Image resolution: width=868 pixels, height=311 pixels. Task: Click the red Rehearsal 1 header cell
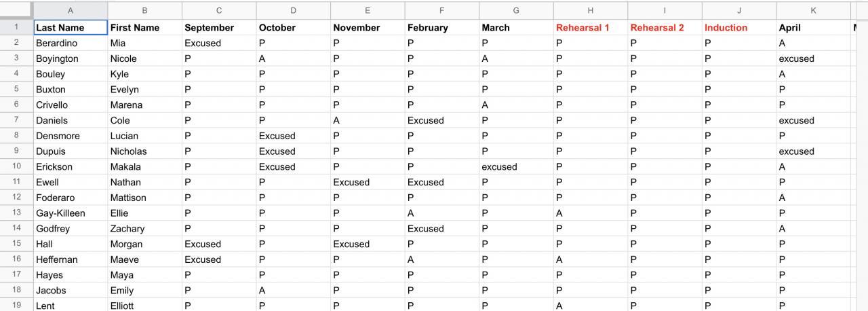590,28
